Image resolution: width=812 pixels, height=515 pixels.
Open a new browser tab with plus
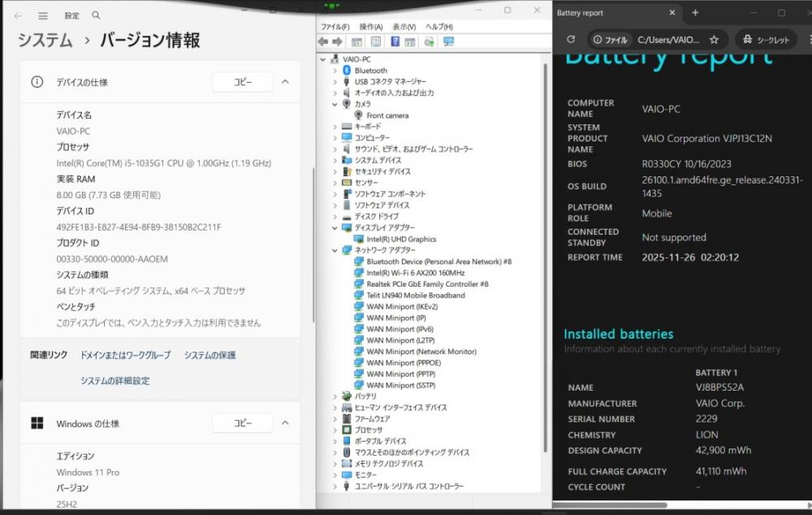695,13
